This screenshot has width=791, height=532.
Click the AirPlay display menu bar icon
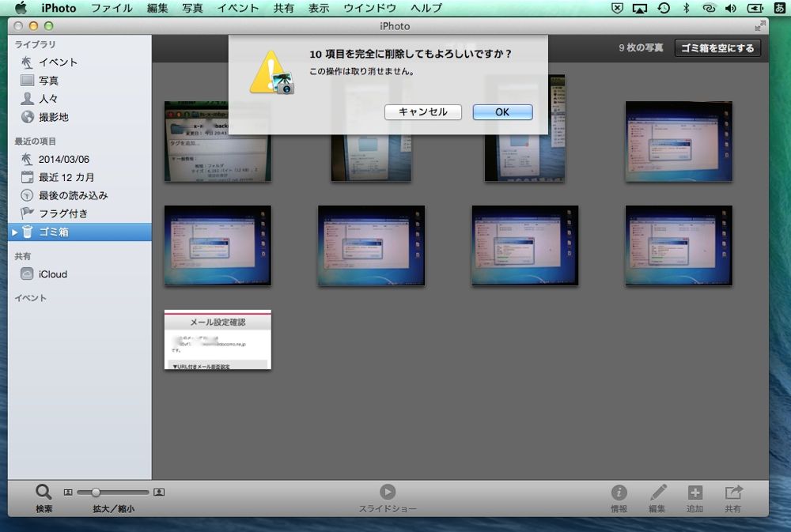point(640,8)
